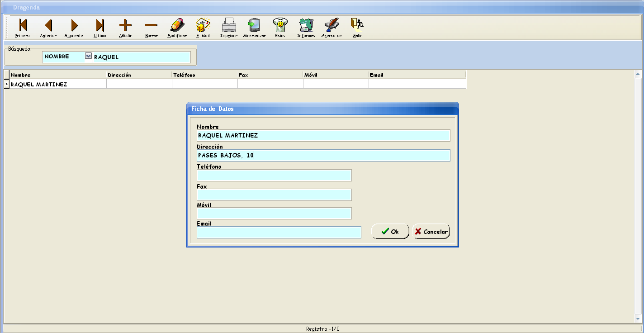Click the Nombre column header
Viewport: 644px width, 333px height.
tap(58, 75)
